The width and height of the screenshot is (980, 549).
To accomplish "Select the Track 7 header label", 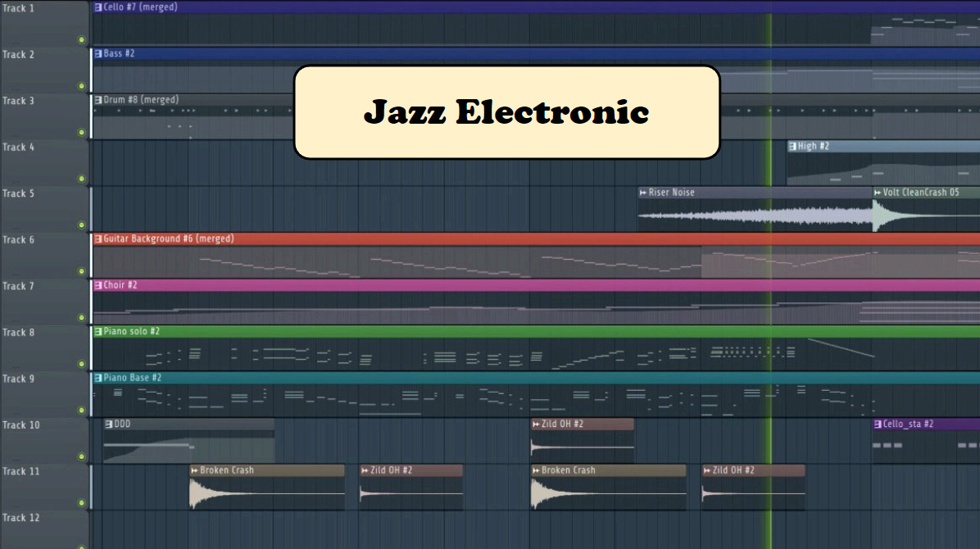I will [18, 286].
